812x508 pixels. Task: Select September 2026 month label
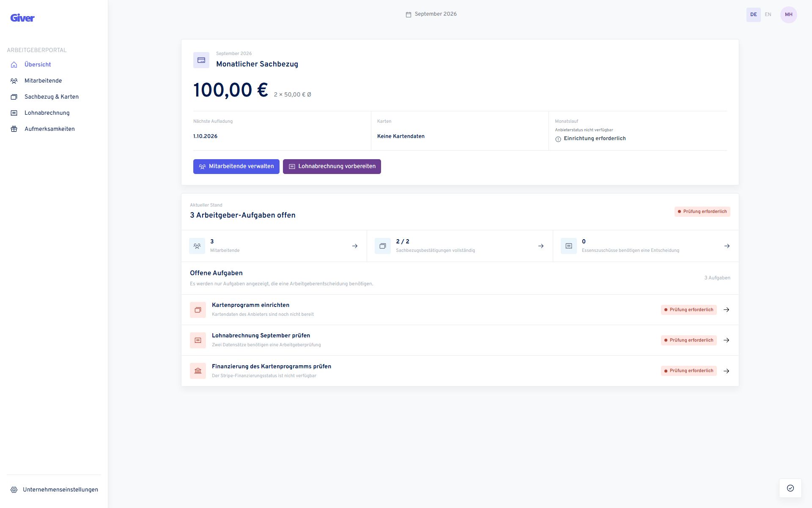pos(436,14)
